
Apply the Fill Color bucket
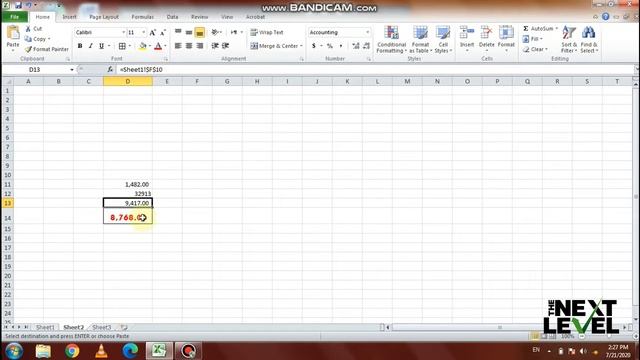pos(142,46)
